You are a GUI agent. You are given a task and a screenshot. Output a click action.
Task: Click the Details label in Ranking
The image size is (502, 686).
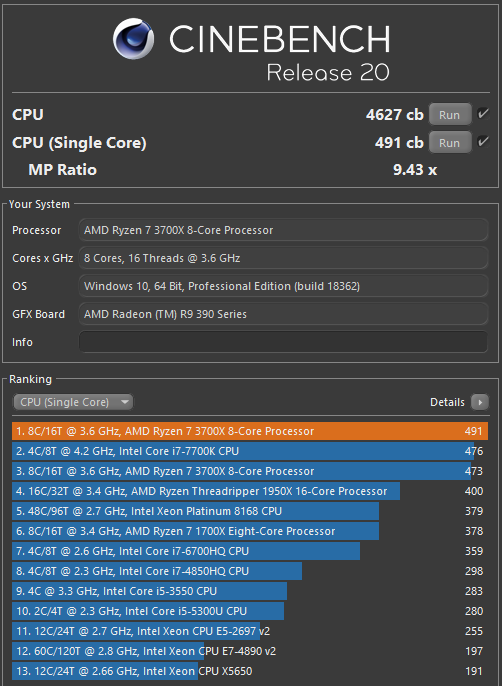tap(447, 402)
